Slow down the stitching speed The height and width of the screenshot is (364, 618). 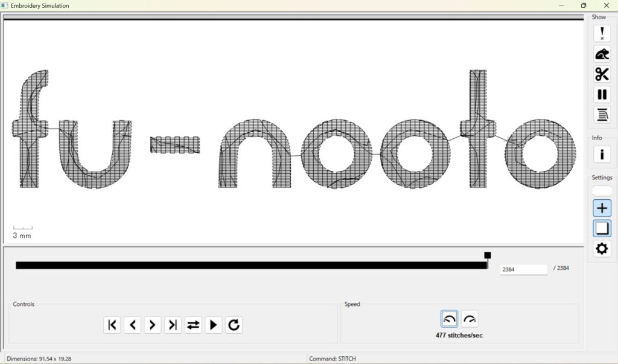[x=449, y=319]
